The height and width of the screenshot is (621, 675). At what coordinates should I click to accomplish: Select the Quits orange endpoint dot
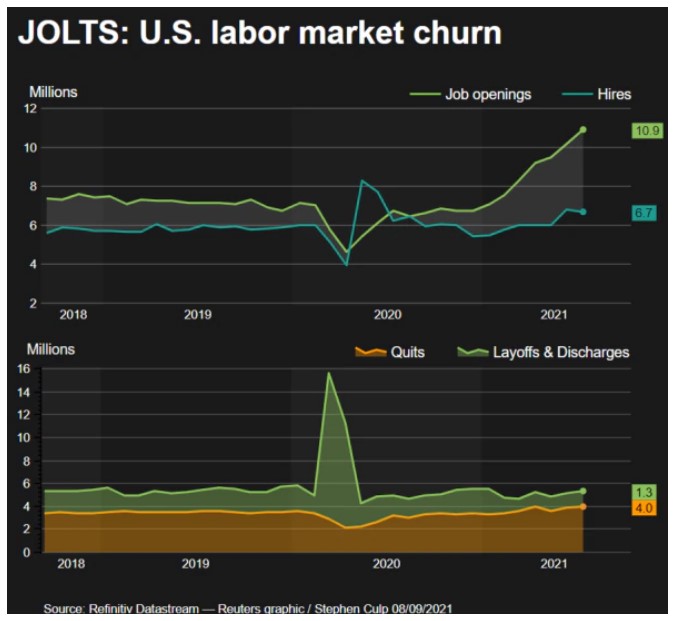tap(583, 507)
